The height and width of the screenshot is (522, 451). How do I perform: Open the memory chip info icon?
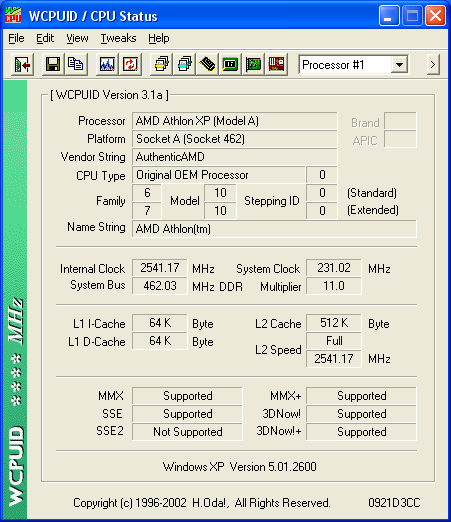pos(208,64)
